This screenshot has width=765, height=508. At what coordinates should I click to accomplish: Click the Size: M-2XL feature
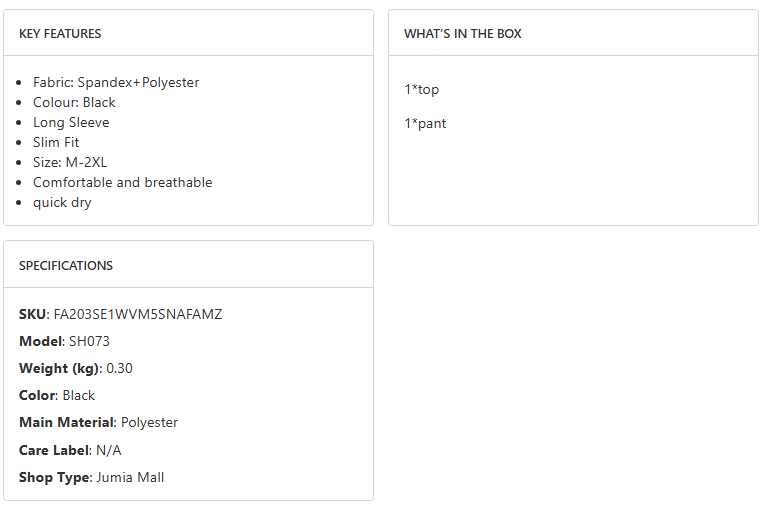pos(70,163)
